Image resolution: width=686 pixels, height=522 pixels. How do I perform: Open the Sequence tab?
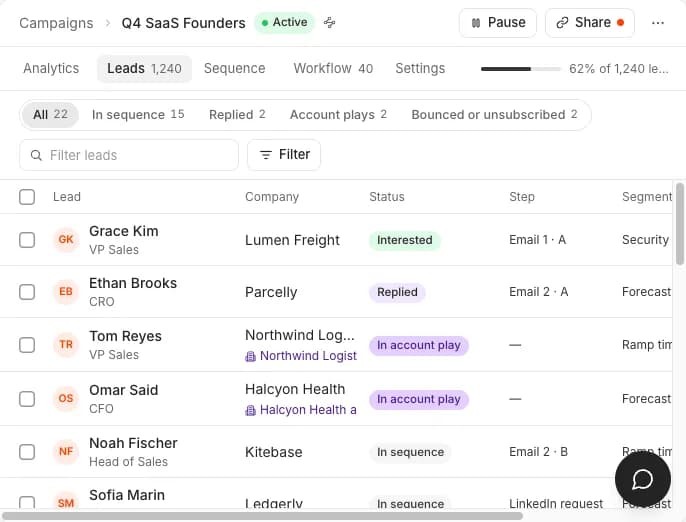(234, 68)
